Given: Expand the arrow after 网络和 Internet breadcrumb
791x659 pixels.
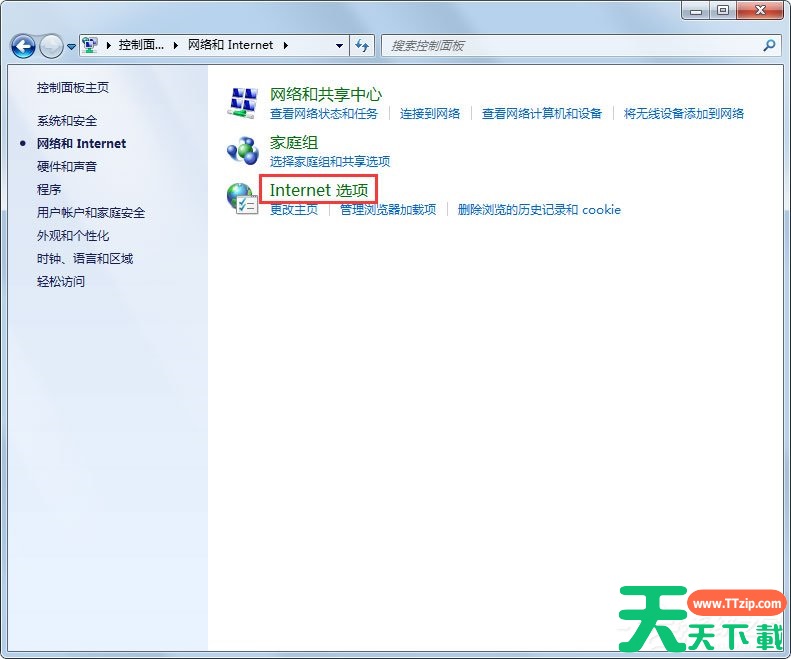Looking at the screenshot, I should click(285, 46).
